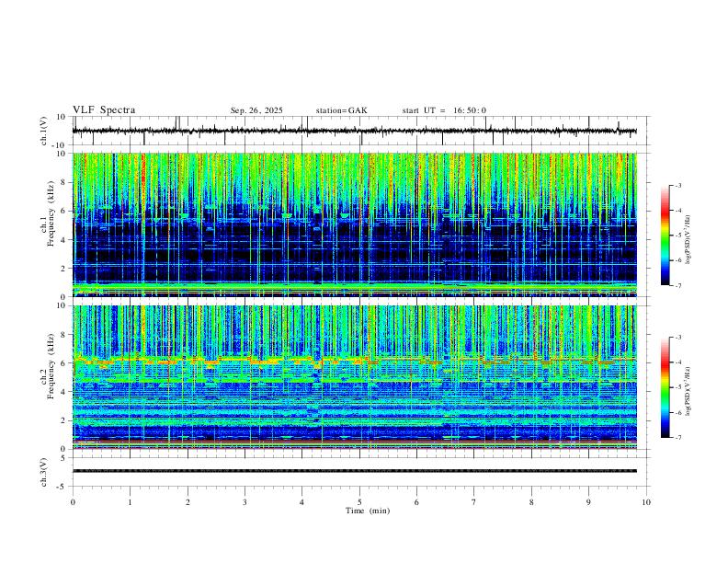Click time axis tick label "5"

[359, 502]
